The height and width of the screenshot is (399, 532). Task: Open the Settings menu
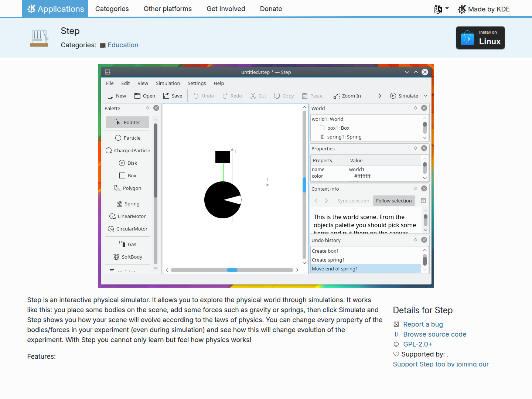[x=197, y=83]
